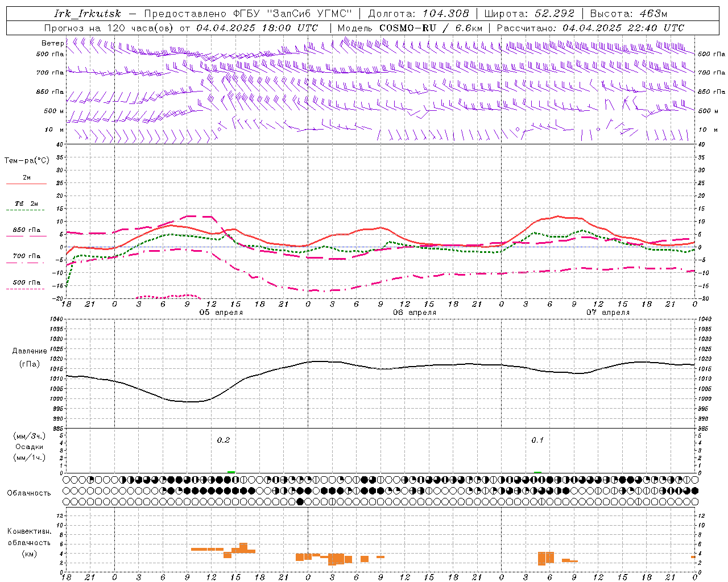Select the Осадки precipitation label
The height and width of the screenshot is (582, 728).
tap(30, 447)
